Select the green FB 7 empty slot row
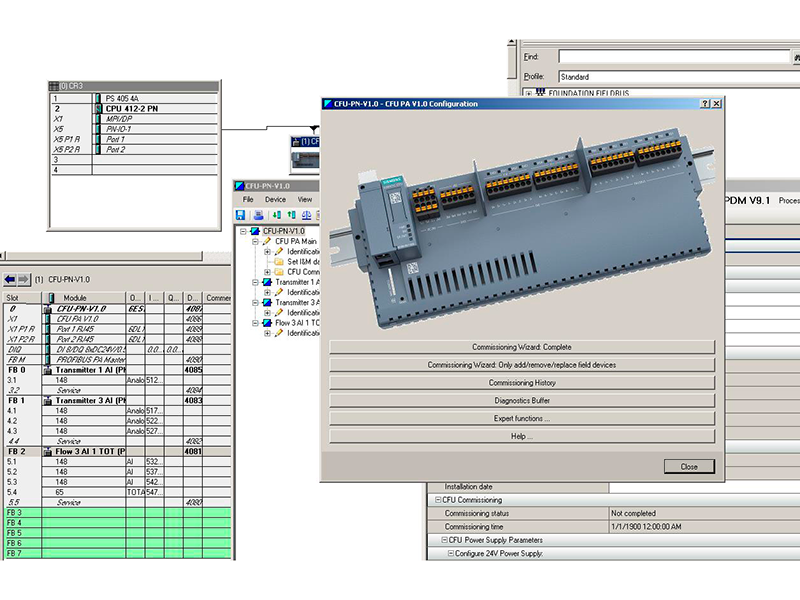The height and width of the screenshot is (600, 800). (x=117, y=554)
